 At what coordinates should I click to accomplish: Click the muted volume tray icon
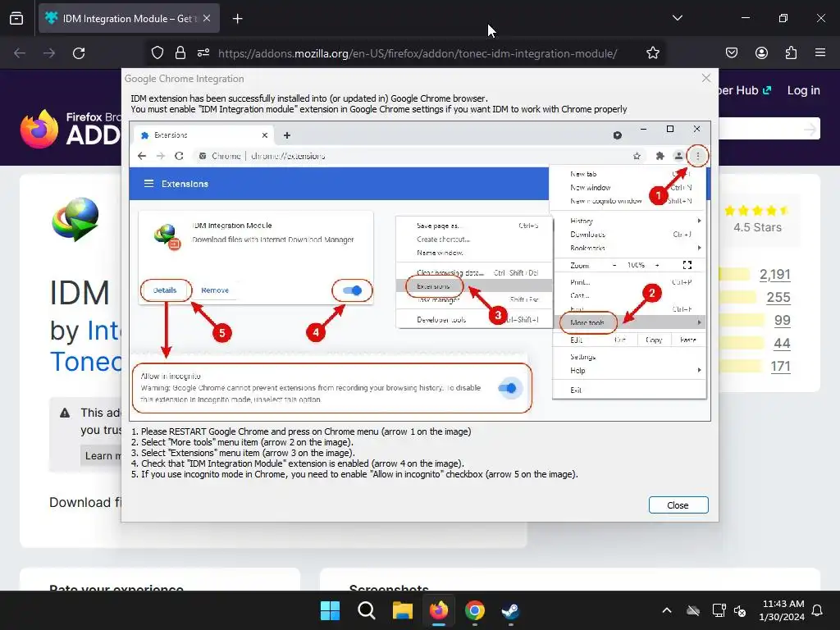click(741, 610)
